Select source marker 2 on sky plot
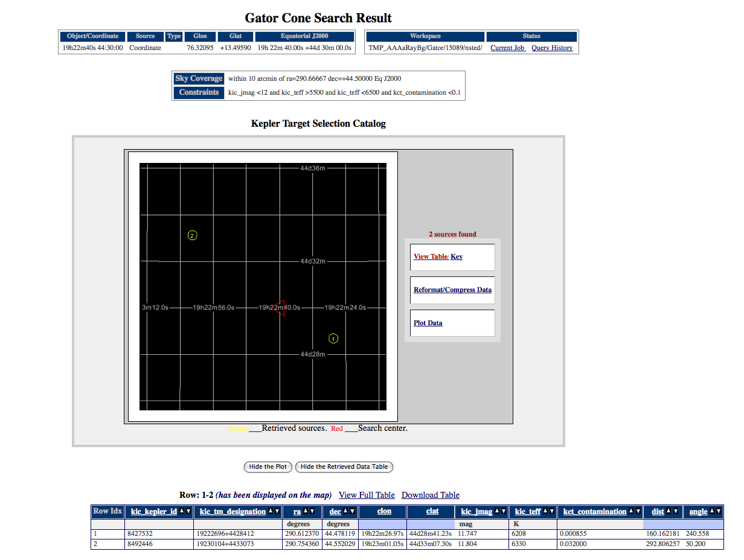 click(192, 235)
